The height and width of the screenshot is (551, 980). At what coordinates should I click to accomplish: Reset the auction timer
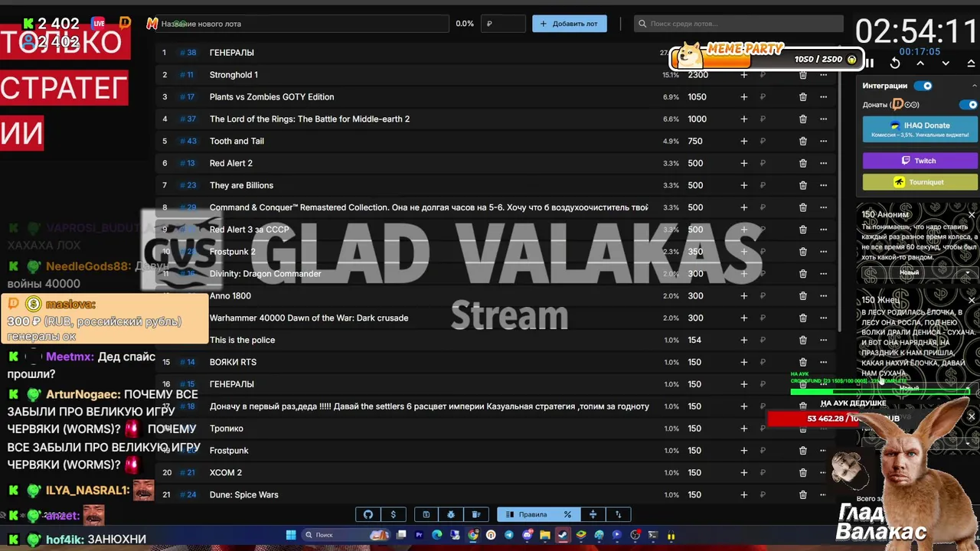895,64
